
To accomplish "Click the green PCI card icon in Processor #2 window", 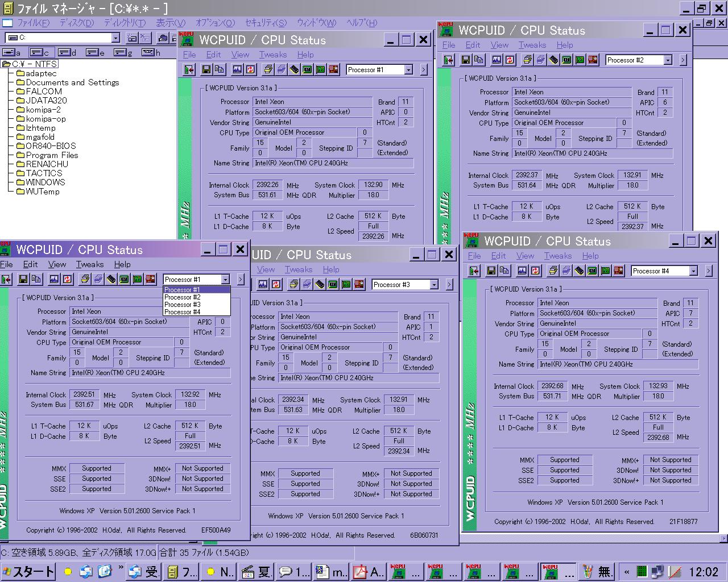I will [580, 60].
